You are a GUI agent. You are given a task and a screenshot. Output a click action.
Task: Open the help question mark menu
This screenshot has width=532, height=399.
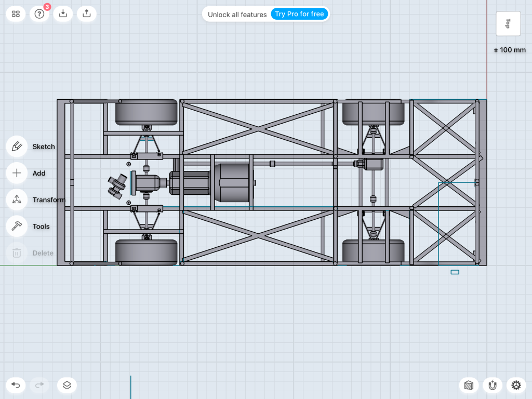tap(39, 14)
